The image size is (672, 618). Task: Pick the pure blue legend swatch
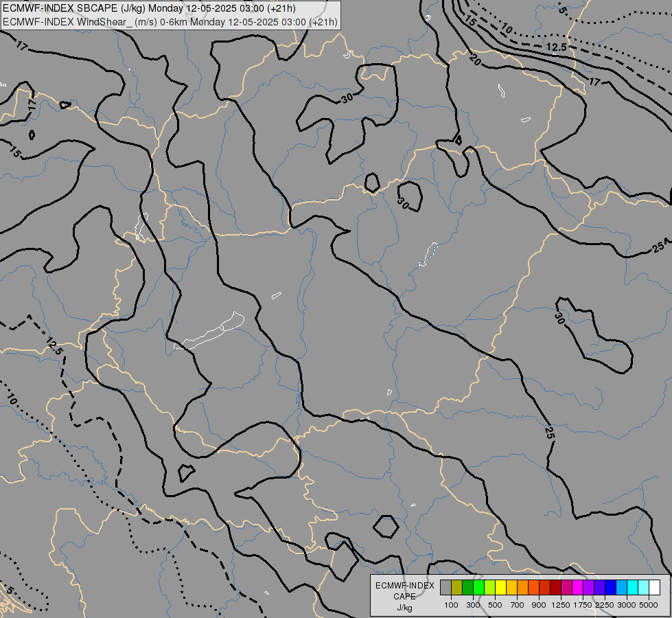click(611, 588)
